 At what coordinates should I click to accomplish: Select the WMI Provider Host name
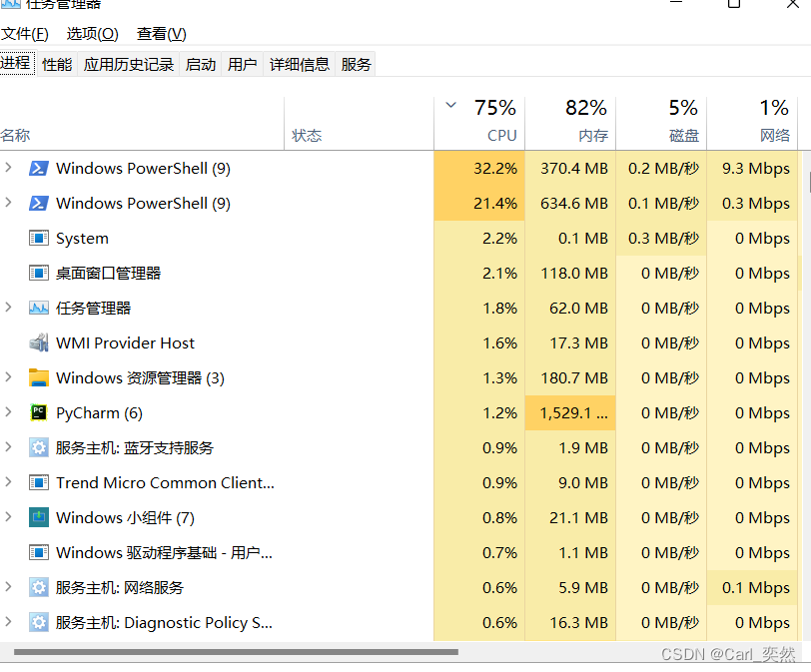pyautogui.click(x=125, y=342)
